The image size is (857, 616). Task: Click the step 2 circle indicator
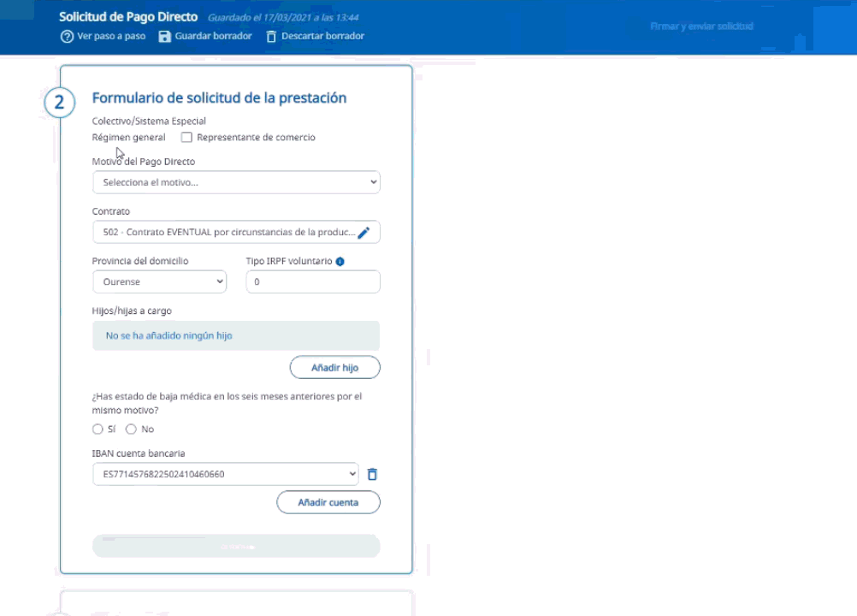pyautogui.click(x=59, y=103)
